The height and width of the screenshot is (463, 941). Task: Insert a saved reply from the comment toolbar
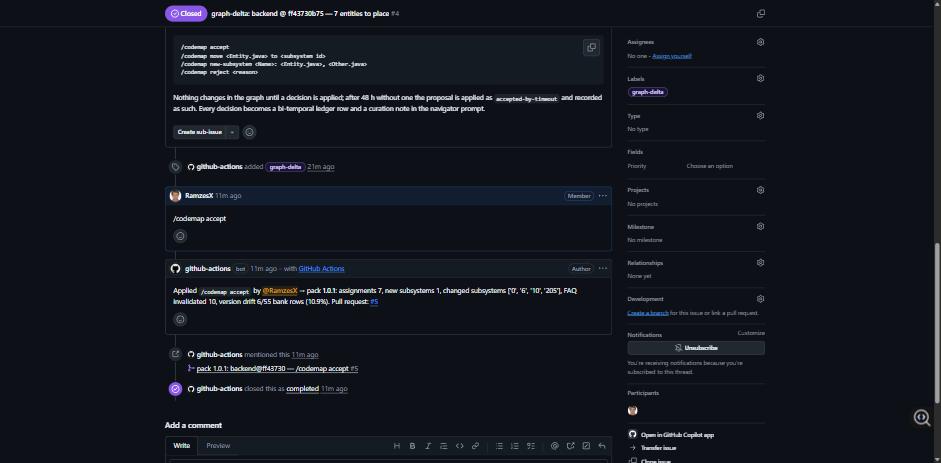pos(602,446)
